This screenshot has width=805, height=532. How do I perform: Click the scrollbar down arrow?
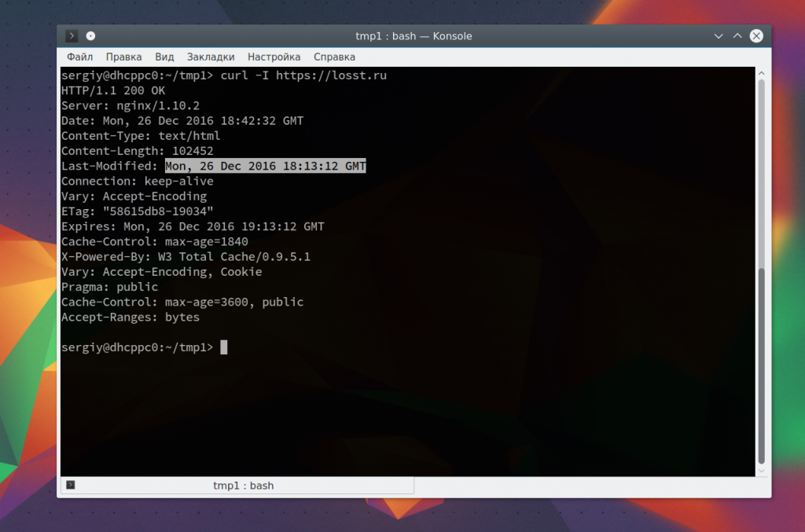(762, 471)
